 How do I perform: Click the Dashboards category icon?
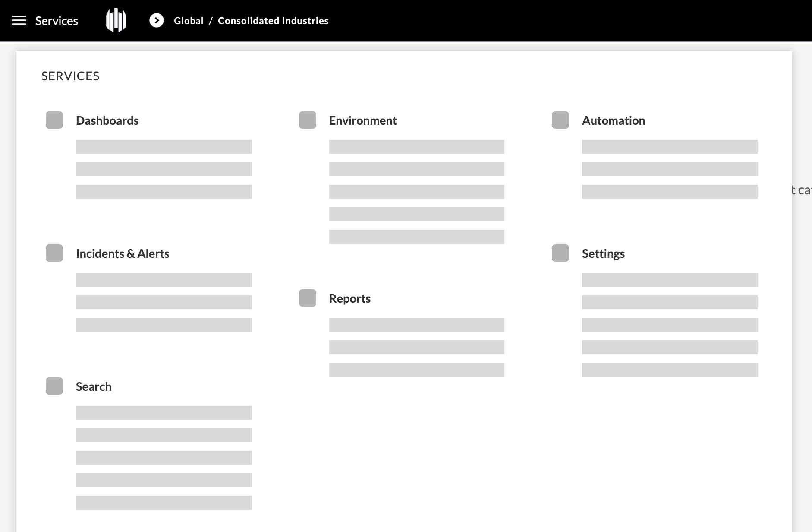click(54, 120)
